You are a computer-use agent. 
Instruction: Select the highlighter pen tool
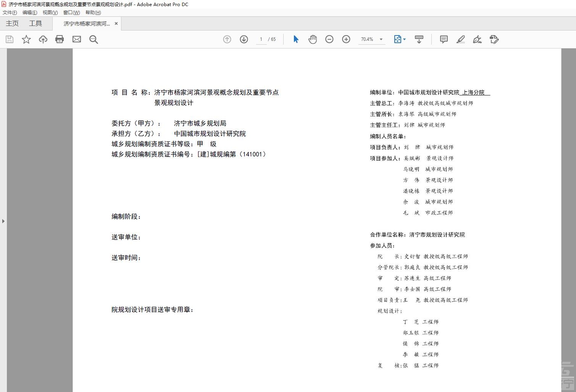(x=461, y=39)
